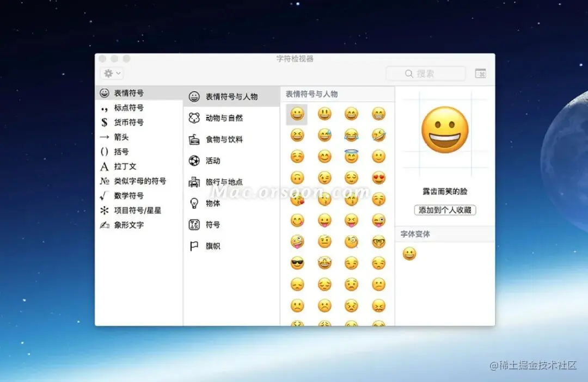
Task: Select the monocle face emoji
Action: click(x=351, y=242)
